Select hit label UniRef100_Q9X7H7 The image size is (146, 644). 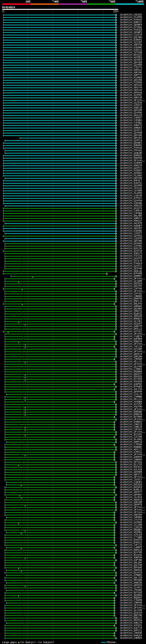(131, 286)
